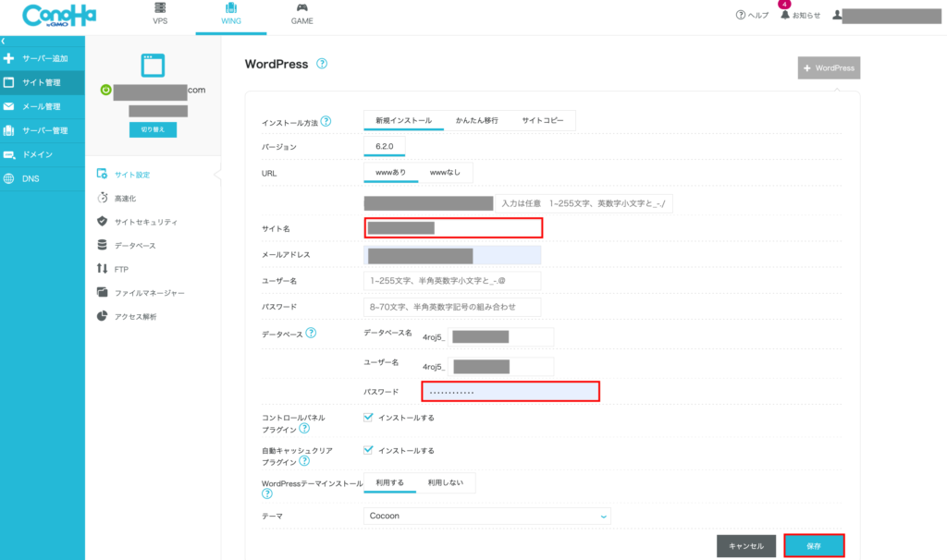Click the キャンセル button
This screenshot has width=947, height=560.
tap(746, 546)
